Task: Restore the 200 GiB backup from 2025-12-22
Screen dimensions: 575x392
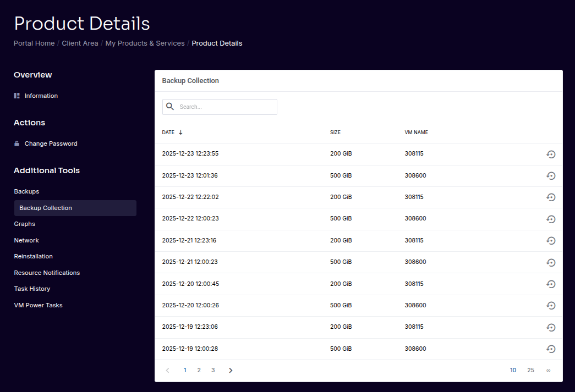Action: (x=551, y=197)
